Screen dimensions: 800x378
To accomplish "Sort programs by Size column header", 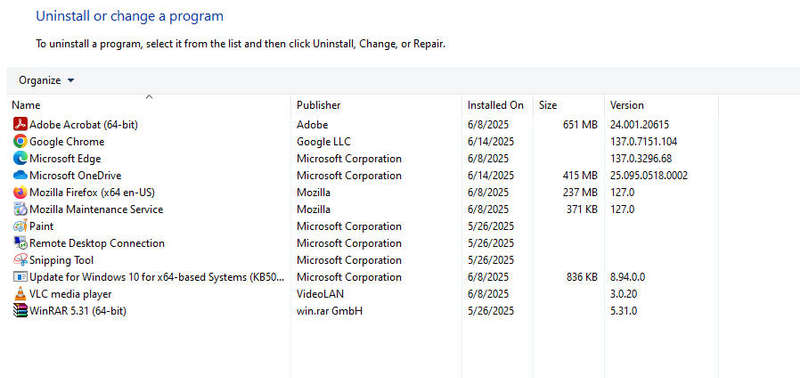I will tap(547, 105).
